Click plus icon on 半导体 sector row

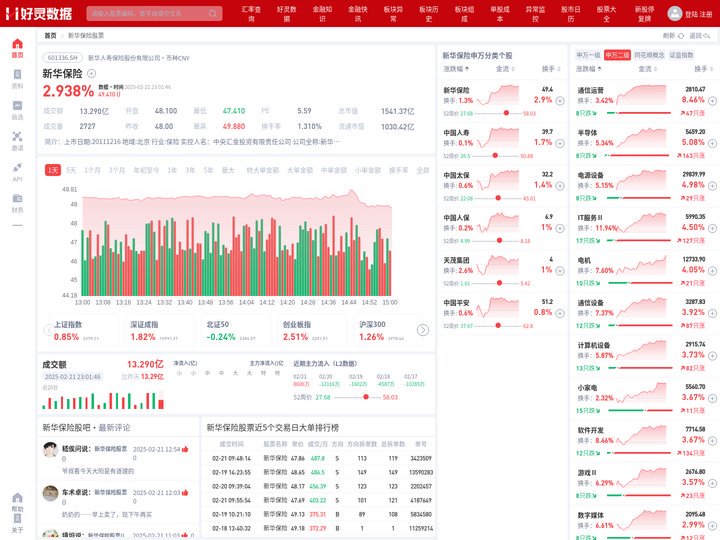[x=712, y=143]
